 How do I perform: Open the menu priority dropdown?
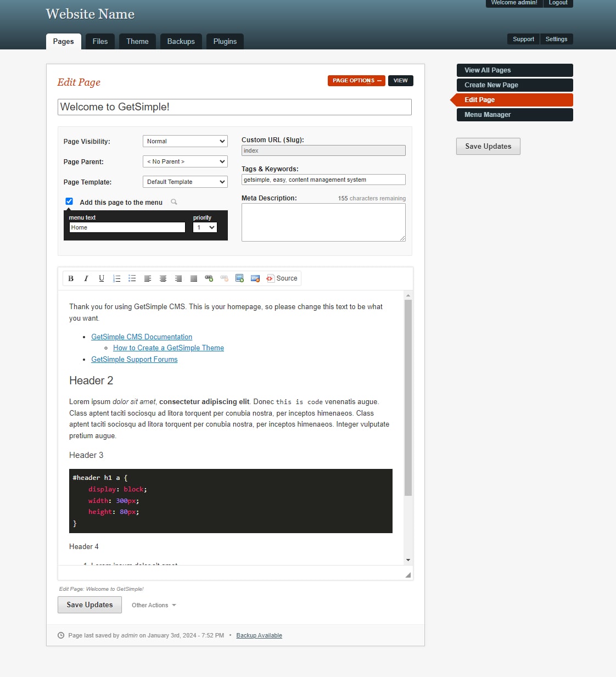point(205,227)
